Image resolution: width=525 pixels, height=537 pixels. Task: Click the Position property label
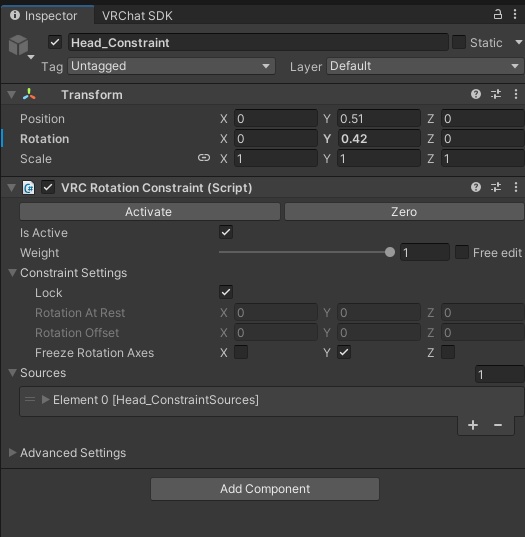42,119
